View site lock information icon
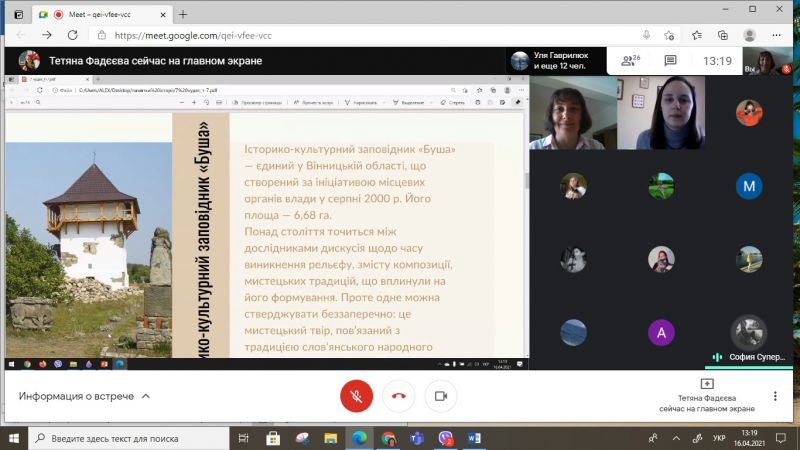800x450 pixels. (x=102, y=35)
